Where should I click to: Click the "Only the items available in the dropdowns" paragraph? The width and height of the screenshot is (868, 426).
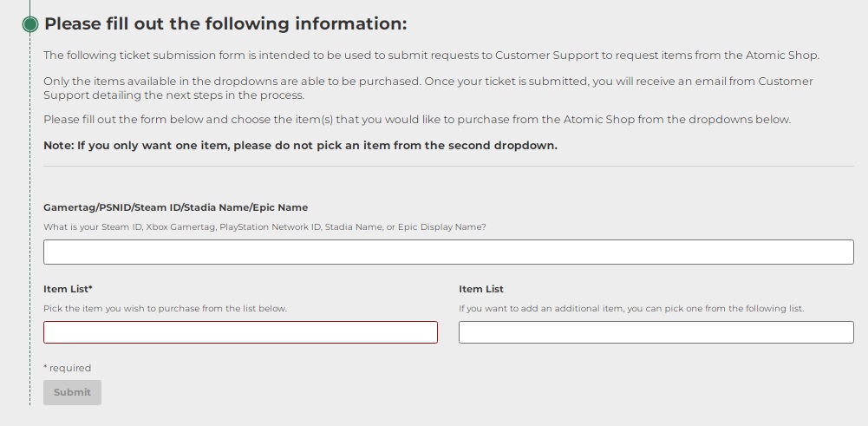428,88
